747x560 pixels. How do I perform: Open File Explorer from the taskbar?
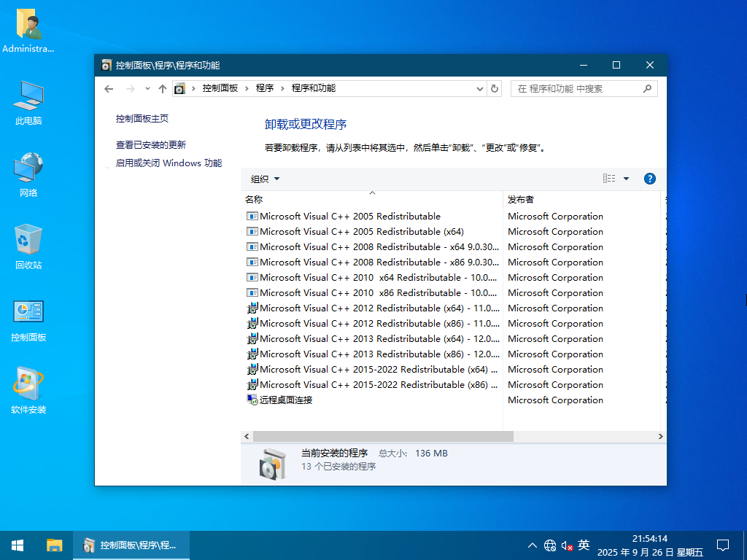[55, 545]
